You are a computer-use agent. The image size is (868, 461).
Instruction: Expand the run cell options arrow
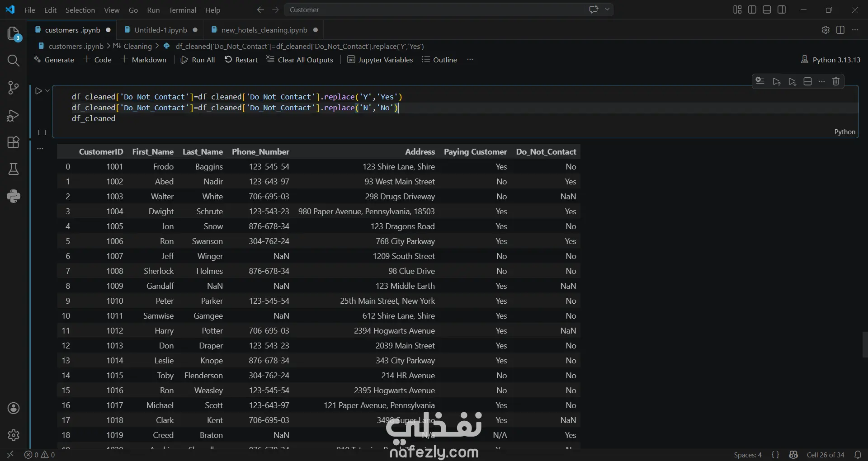pyautogui.click(x=47, y=90)
